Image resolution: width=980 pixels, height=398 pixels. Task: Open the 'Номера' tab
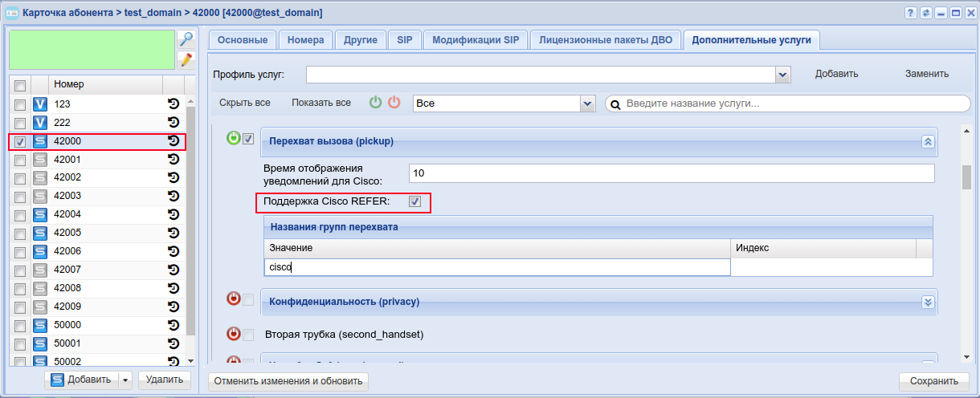click(305, 40)
